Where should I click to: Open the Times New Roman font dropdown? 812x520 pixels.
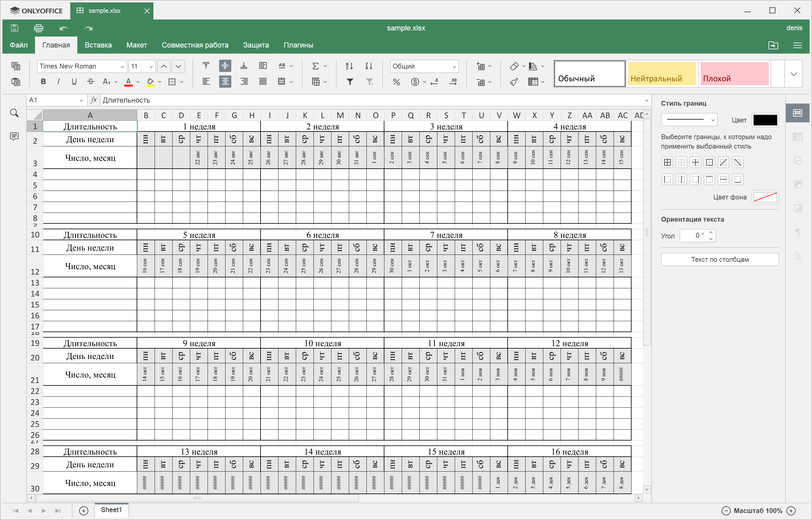click(x=123, y=66)
